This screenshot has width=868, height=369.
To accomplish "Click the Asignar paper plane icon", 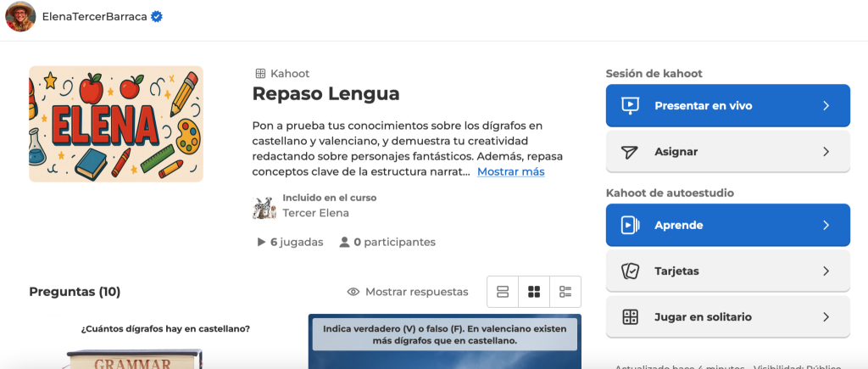I will [x=629, y=152].
